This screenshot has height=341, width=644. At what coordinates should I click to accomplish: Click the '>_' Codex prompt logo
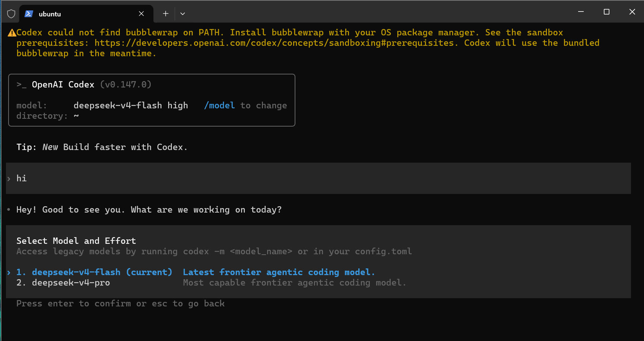point(22,85)
